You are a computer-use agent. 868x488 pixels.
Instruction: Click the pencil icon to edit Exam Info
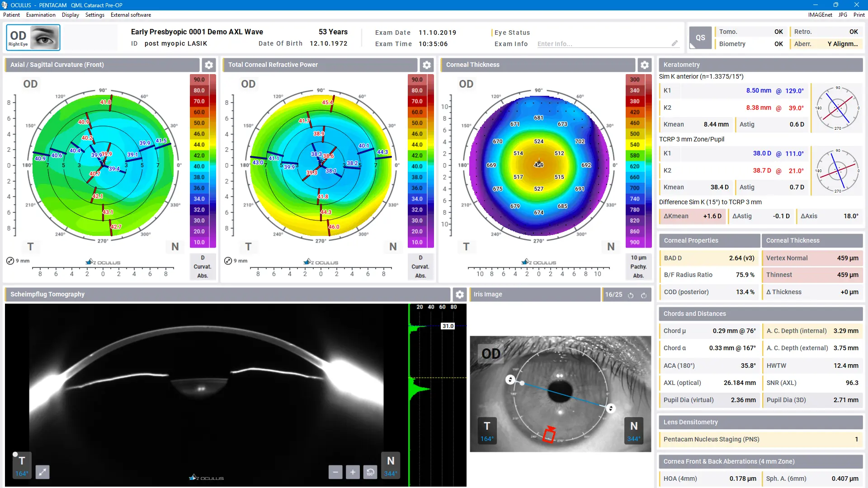tap(675, 43)
